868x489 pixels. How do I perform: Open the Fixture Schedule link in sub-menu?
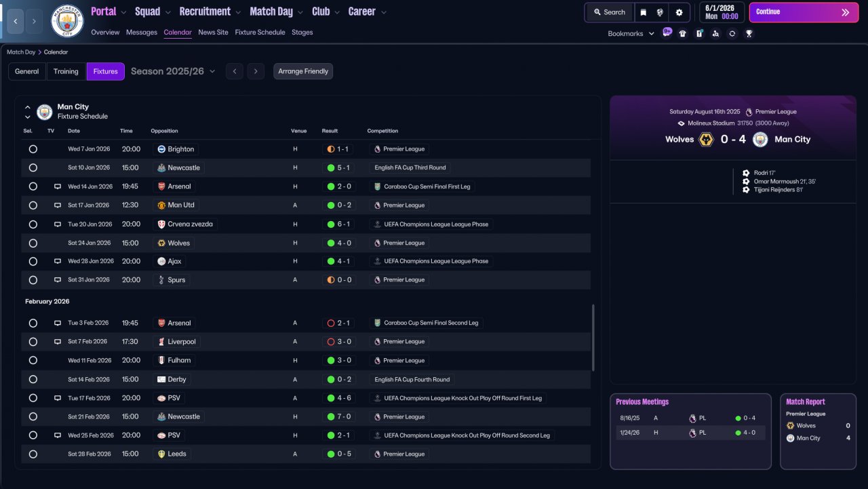point(260,32)
